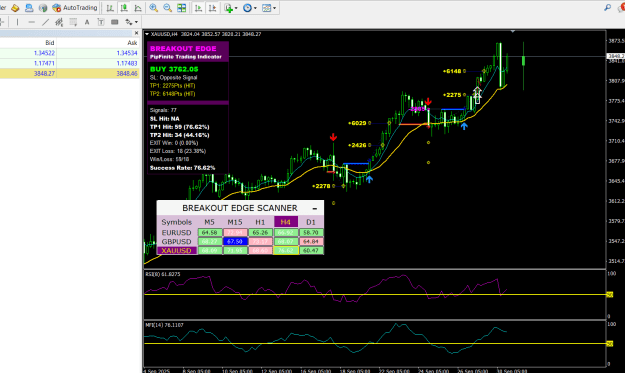This screenshot has width=625, height=373.
Task: Click the Bid column header
Action: click(x=49, y=43)
